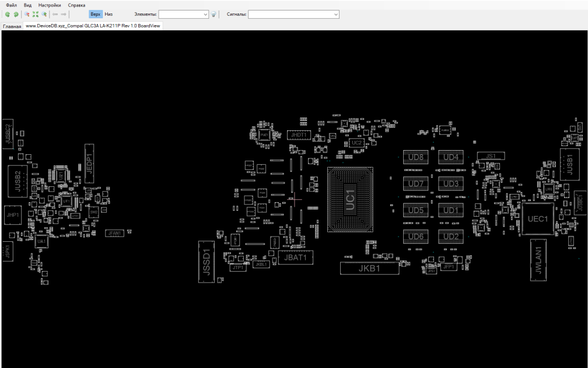
Task: Rotate the board view counterclockwise
Action: (x=7, y=14)
